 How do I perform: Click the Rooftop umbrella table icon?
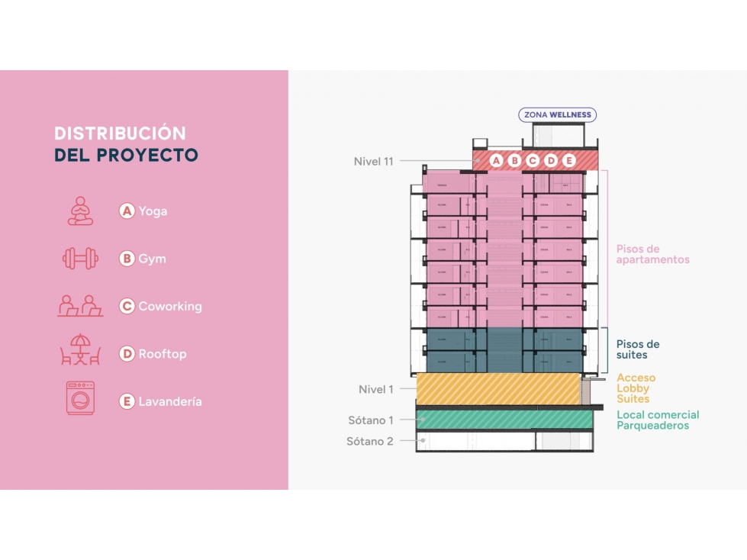81,349
